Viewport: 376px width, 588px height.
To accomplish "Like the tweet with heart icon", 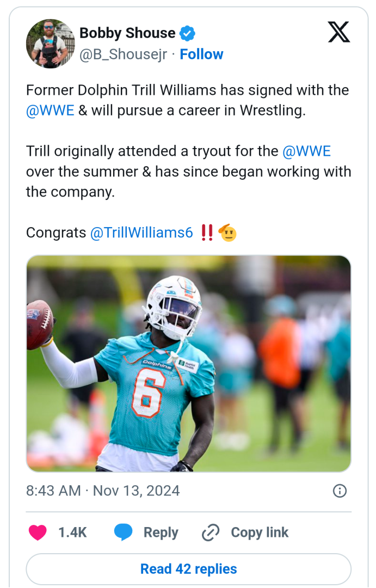I will pyautogui.click(x=38, y=532).
